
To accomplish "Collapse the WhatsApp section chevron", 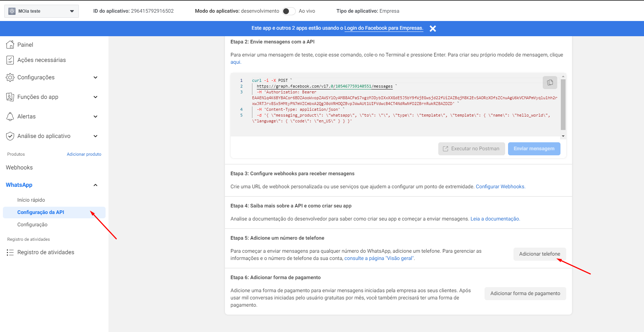I will pos(95,185).
